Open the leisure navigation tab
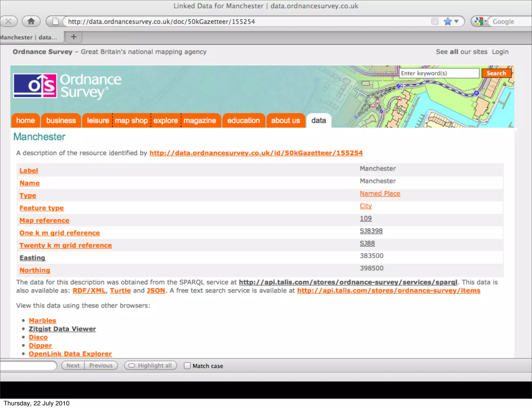Image resolution: width=532 pixels, height=409 pixels. click(x=98, y=120)
